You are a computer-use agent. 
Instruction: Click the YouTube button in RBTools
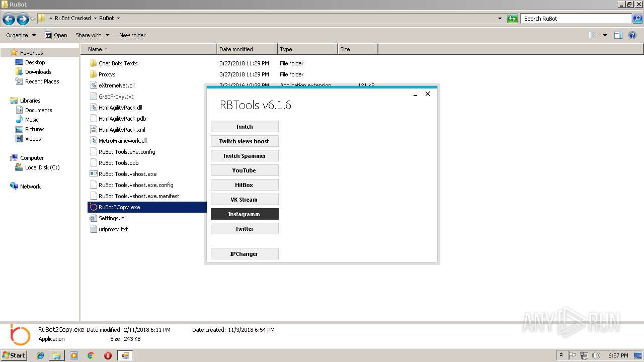(x=245, y=170)
